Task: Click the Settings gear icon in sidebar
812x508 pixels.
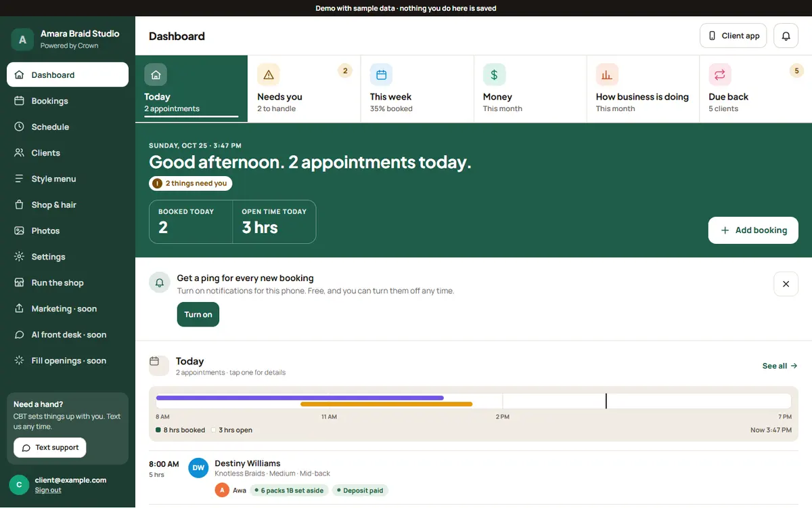Action: 19,257
